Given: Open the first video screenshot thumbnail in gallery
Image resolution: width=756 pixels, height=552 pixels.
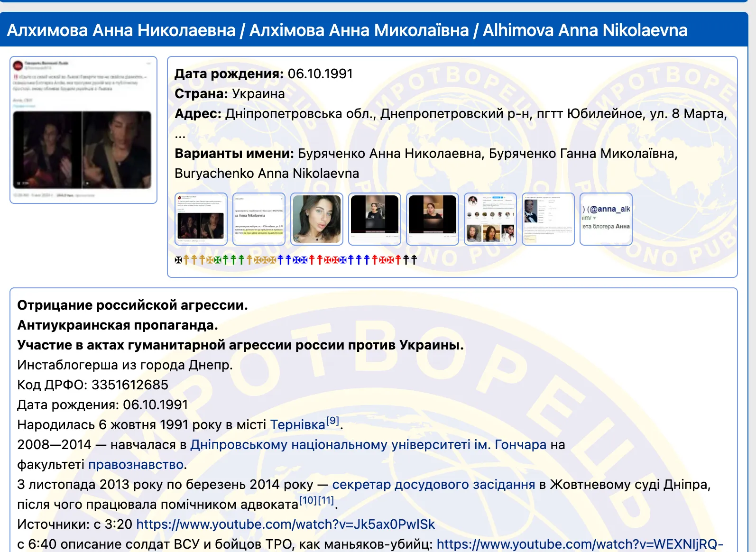Looking at the screenshot, I should coord(375,219).
